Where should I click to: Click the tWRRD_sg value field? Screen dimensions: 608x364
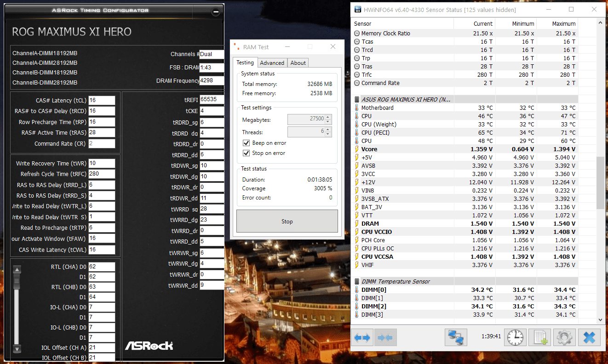[212, 209]
